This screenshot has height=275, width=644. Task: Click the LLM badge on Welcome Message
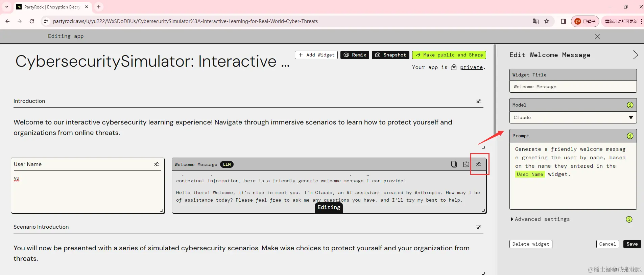click(227, 164)
